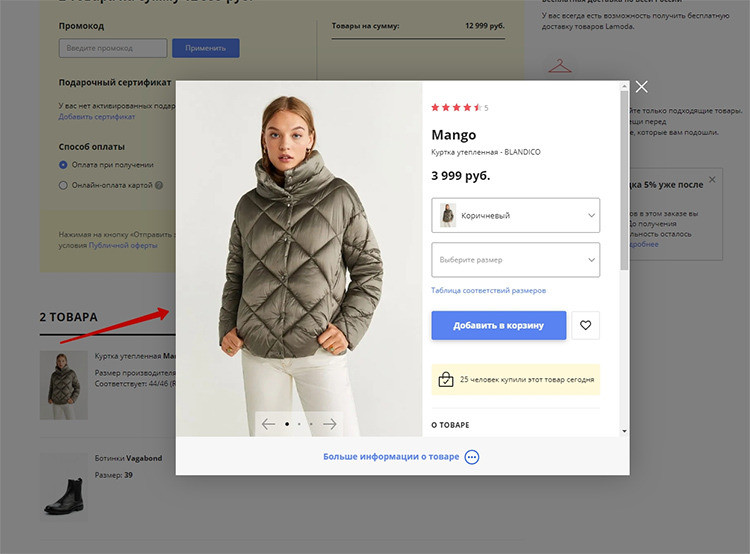Open 'Больше информации о товаре' link
750x554 pixels.
(391, 457)
